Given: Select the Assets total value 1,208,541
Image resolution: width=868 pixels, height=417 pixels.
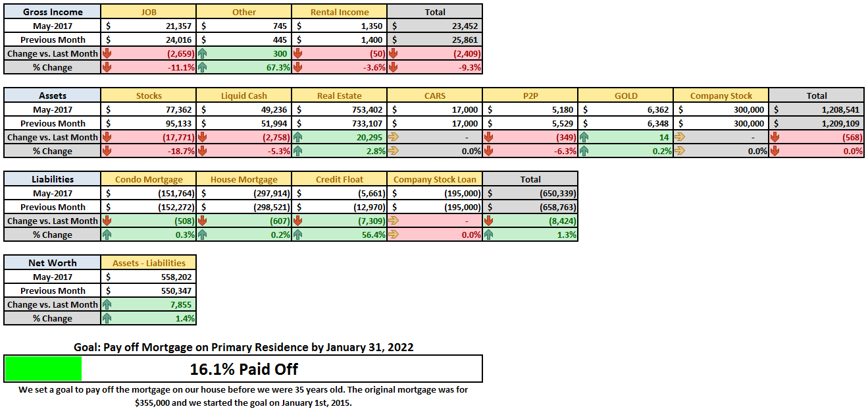Looking at the screenshot, I should point(817,109).
